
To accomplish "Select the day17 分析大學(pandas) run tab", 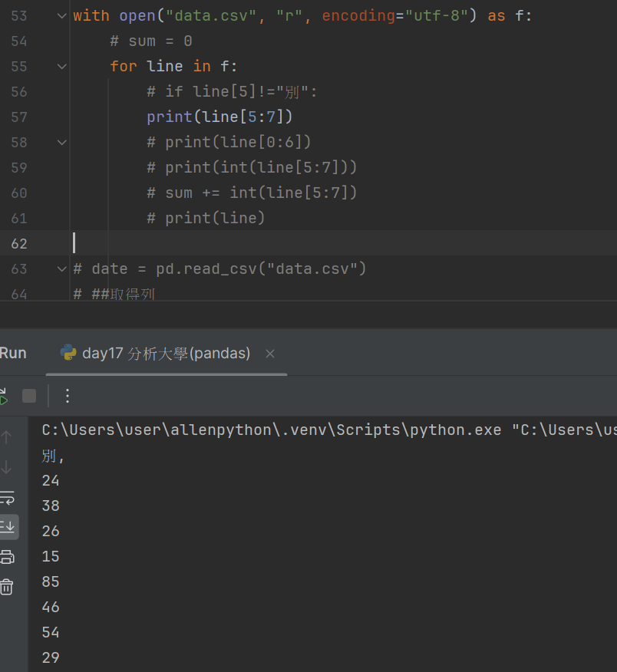I will pyautogui.click(x=166, y=353).
